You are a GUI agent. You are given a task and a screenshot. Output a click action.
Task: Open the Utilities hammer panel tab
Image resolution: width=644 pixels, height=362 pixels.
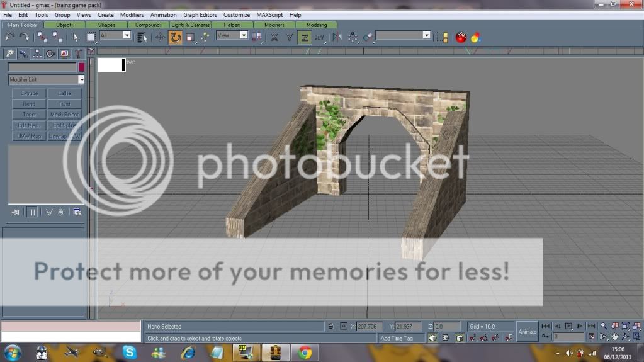(78, 54)
